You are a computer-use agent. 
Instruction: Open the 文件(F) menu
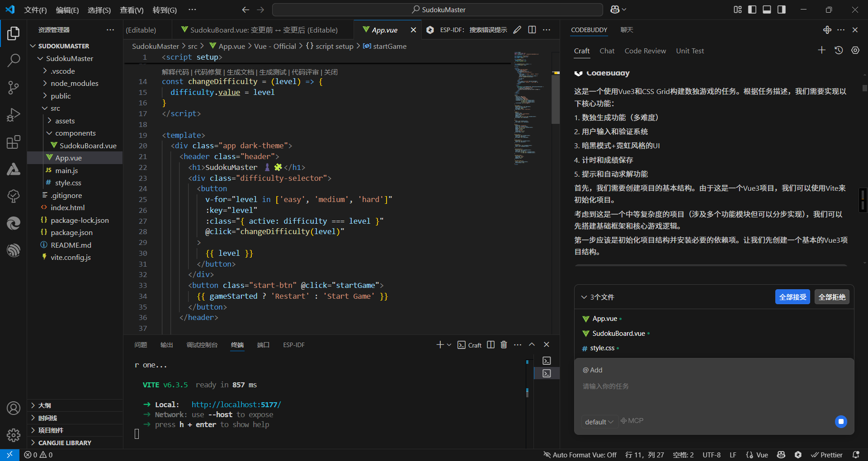coord(35,10)
